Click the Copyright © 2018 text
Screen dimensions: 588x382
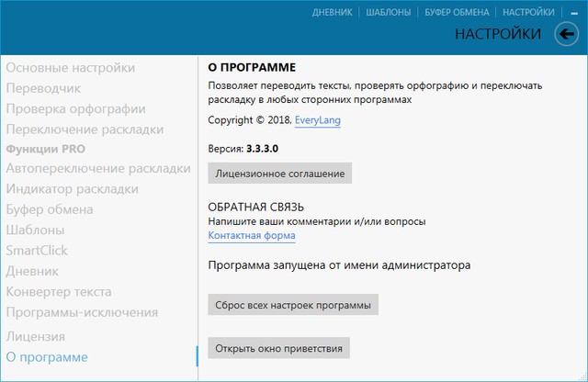[250, 120]
